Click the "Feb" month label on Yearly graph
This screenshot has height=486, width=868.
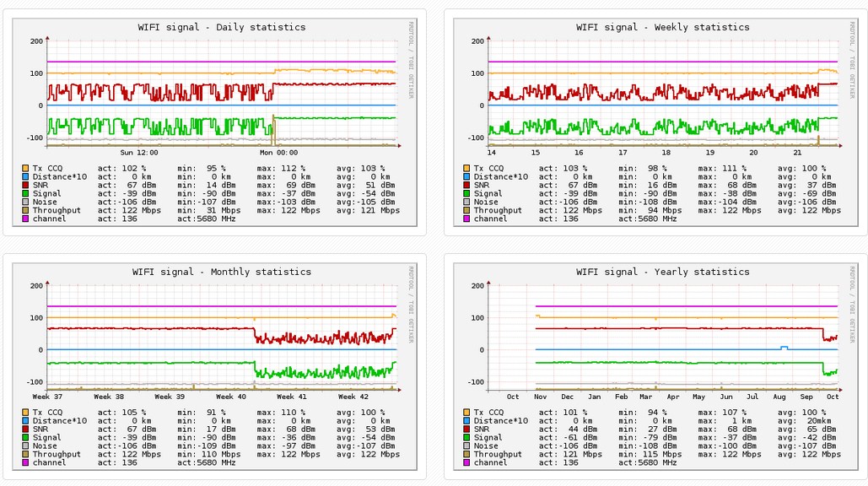point(621,397)
